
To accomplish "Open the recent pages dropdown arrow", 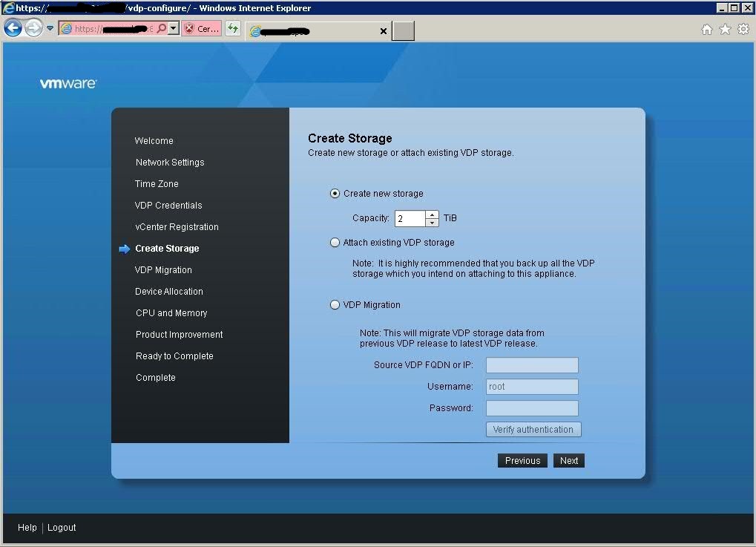I will [50, 28].
